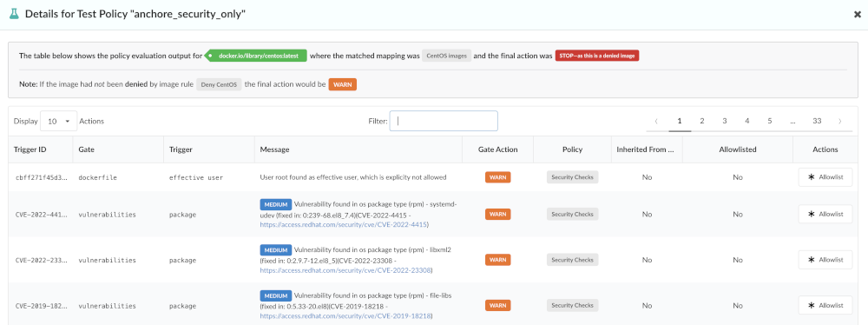This screenshot has width=868, height=325.
Task: Allowlist the CVE-2022-4415 systemd-udev finding
Action: (x=825, y=214)
